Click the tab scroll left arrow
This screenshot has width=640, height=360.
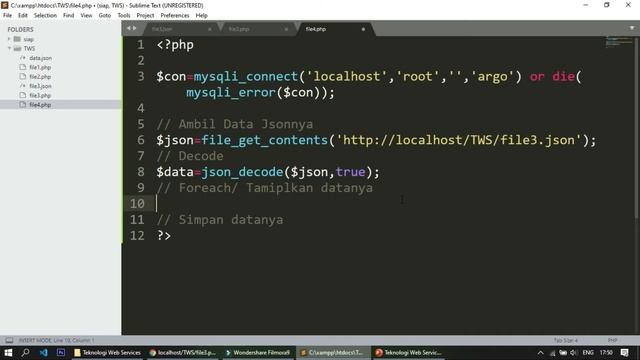click(129, 28)
